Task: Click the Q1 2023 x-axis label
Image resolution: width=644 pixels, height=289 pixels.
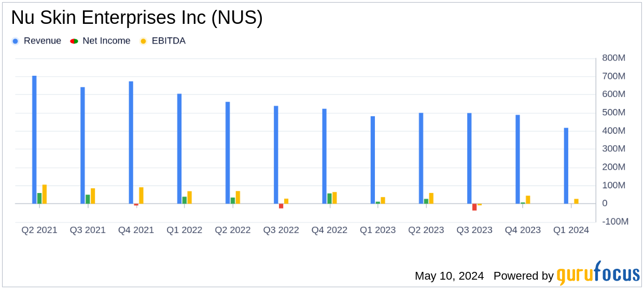Action: point(377,230)
